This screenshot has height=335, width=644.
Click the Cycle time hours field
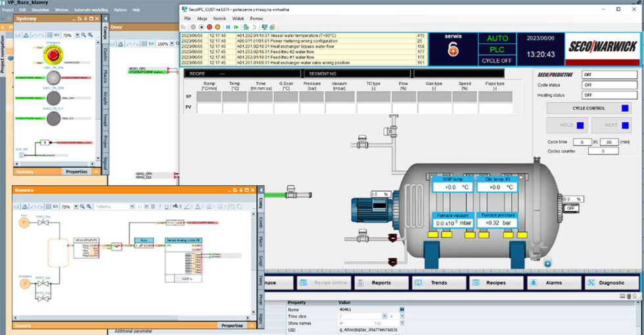[x=582, y=142]
